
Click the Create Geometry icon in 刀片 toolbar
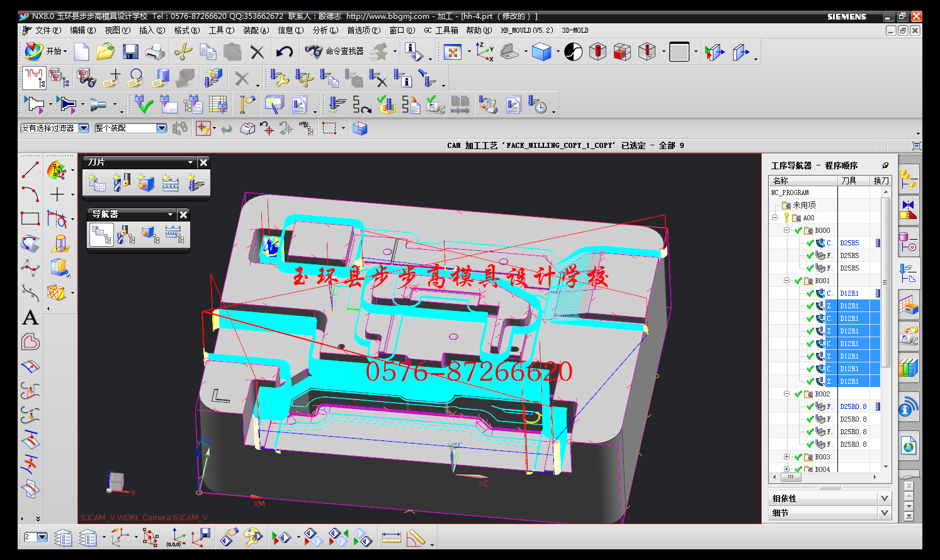pos(146,183)
